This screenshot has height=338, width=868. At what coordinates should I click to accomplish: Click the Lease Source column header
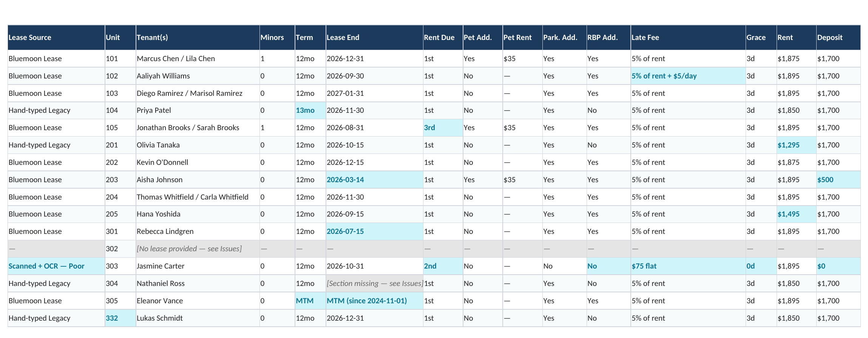56,37
